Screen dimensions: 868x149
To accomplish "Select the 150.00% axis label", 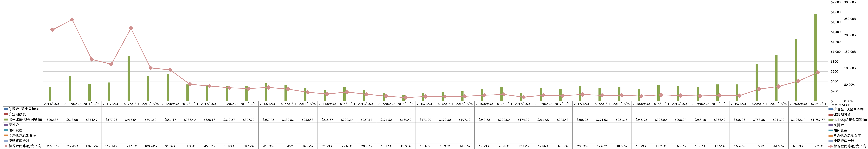I will 850,52.
